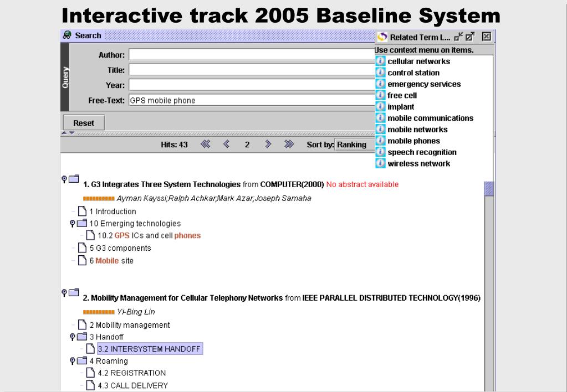The height and width of the screenshot is (392, 567).
Task: Click inside the Title field
Action: [x=252, y=70]
